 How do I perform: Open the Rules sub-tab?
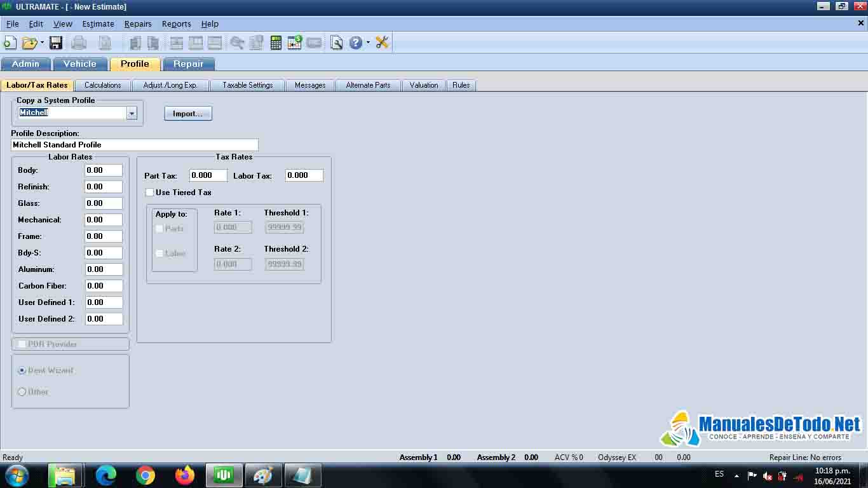tap(461, 85)
